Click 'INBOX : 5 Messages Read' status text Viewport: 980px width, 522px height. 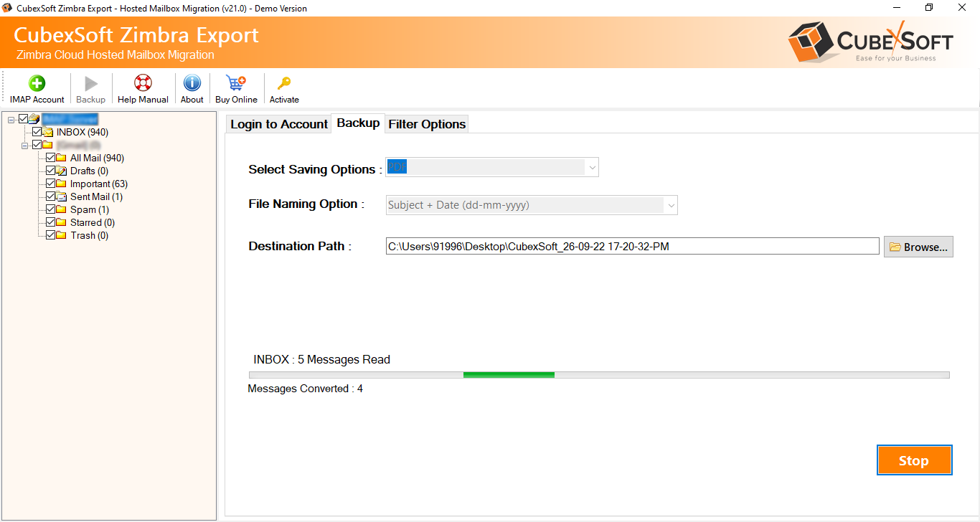[x=321, y=359]
